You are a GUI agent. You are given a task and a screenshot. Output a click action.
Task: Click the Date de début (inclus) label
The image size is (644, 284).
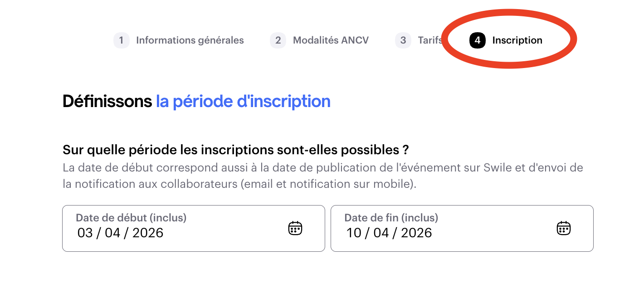click(131, 218)
